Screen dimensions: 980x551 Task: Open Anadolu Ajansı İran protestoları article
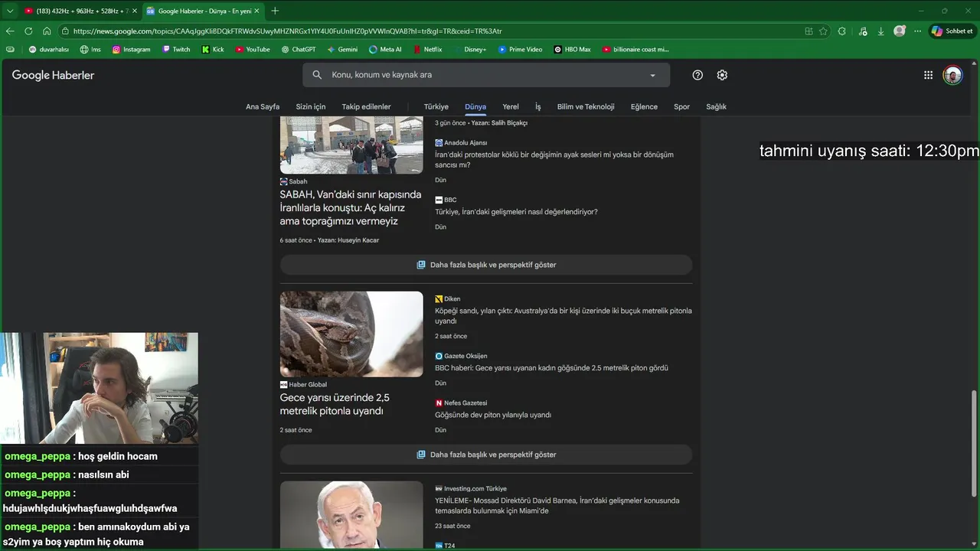554,159
